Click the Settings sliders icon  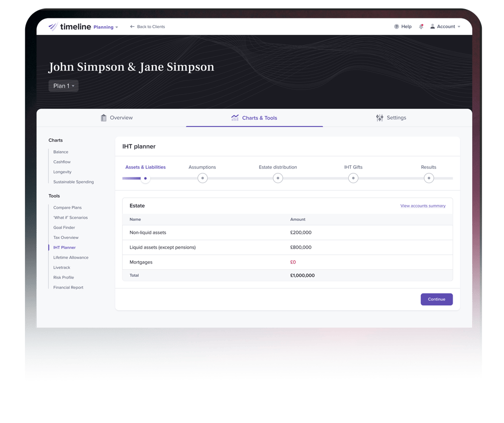pos(380,117)
